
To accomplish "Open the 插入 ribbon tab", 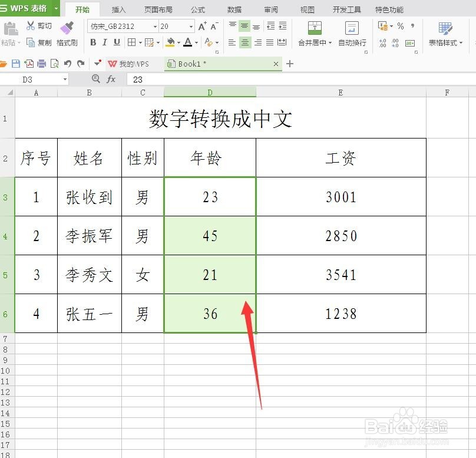I will click(118, 9).
